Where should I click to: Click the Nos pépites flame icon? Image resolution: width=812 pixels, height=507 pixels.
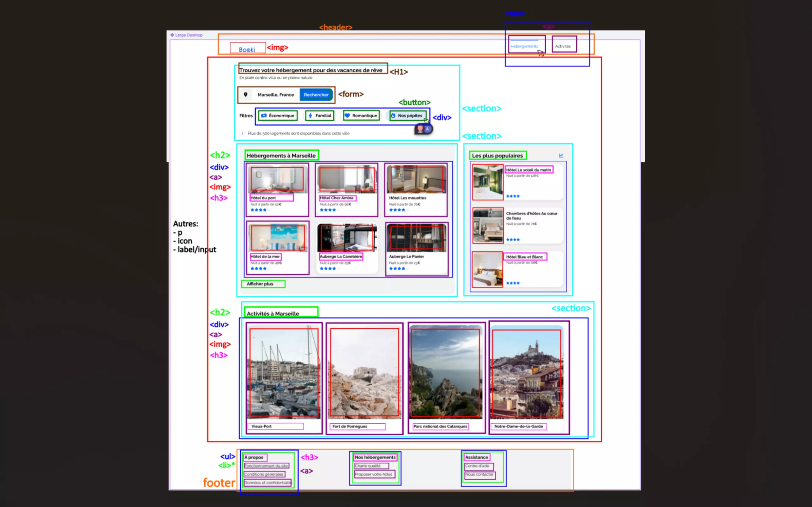(393, 115)
